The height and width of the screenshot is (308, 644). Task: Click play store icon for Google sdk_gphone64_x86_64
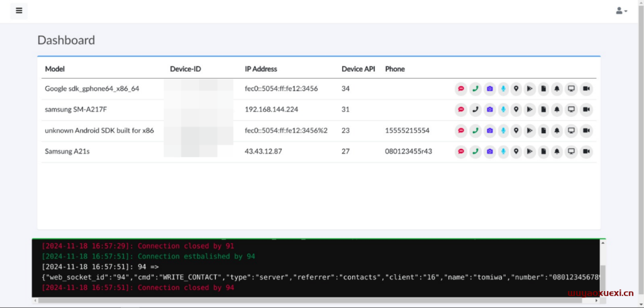tap(530, 89)
